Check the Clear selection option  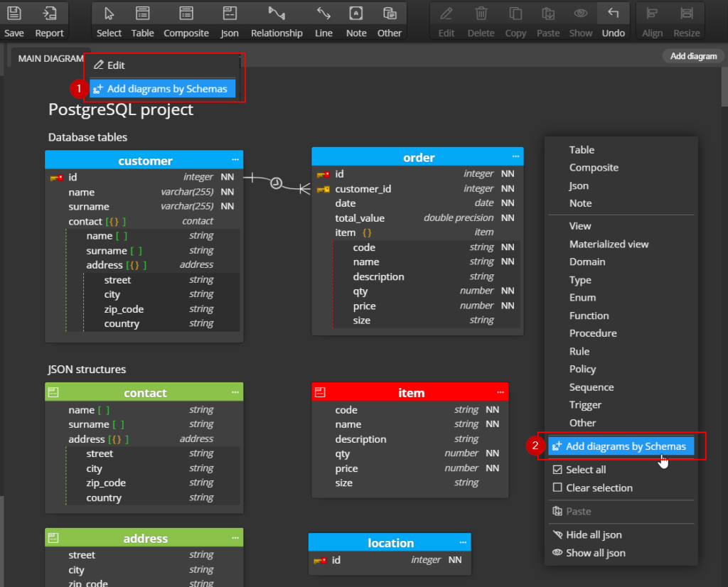[x=593, y=488]
